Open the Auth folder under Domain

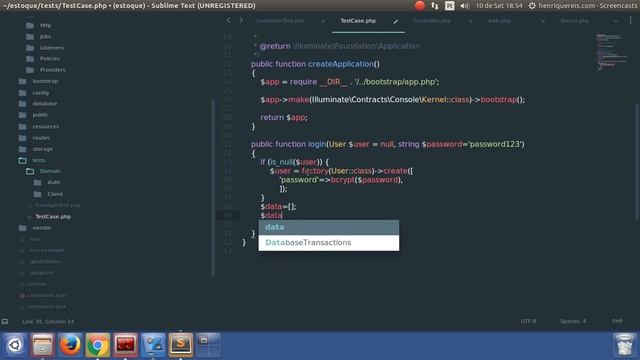pyautogui.click(x=53, y=182)
